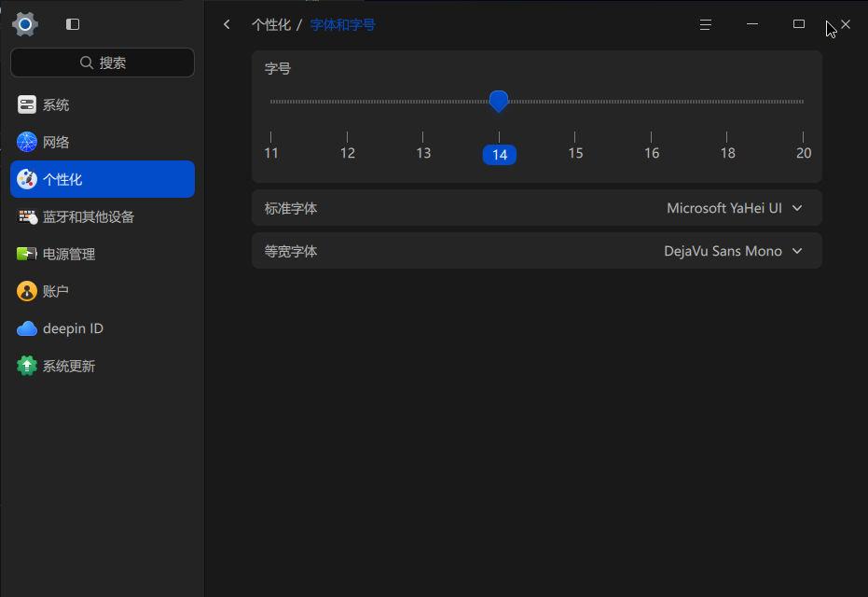Viewport: 868px width, 597px height.
Task: Expand the 等宽字体 dropdown chevron
Action: [x=797, y=251]
